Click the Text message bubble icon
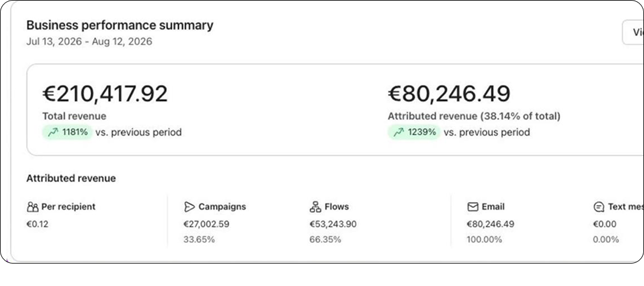This screenshot has height=286, width=644. [599, 207]
